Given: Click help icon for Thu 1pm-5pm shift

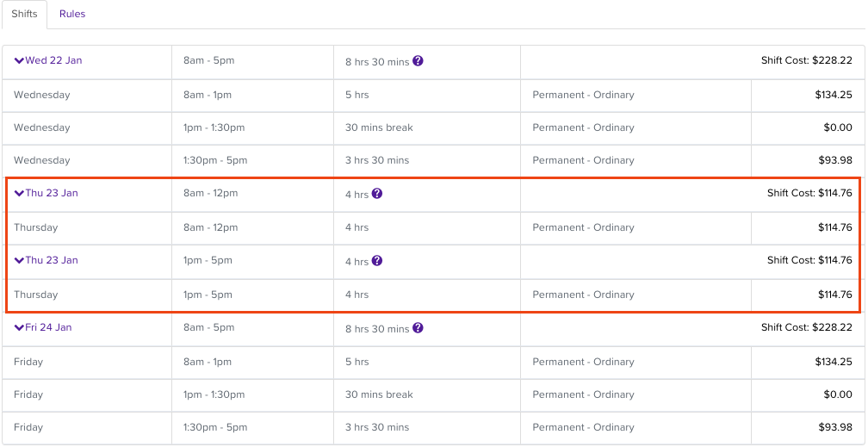Looking at the screenshot, I should [x=377, y=261].
